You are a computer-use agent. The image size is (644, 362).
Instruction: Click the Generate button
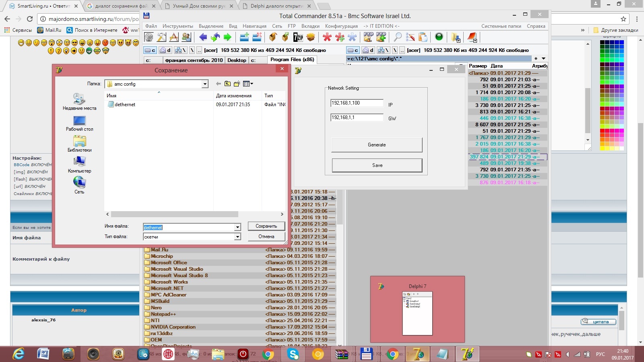click(x=377, y=145)
